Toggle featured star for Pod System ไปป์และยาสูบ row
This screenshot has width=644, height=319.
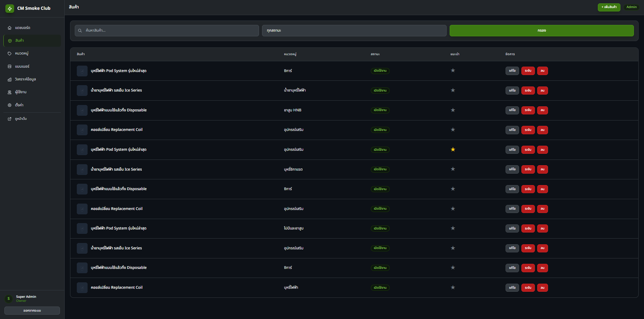[x=453, y=228]
